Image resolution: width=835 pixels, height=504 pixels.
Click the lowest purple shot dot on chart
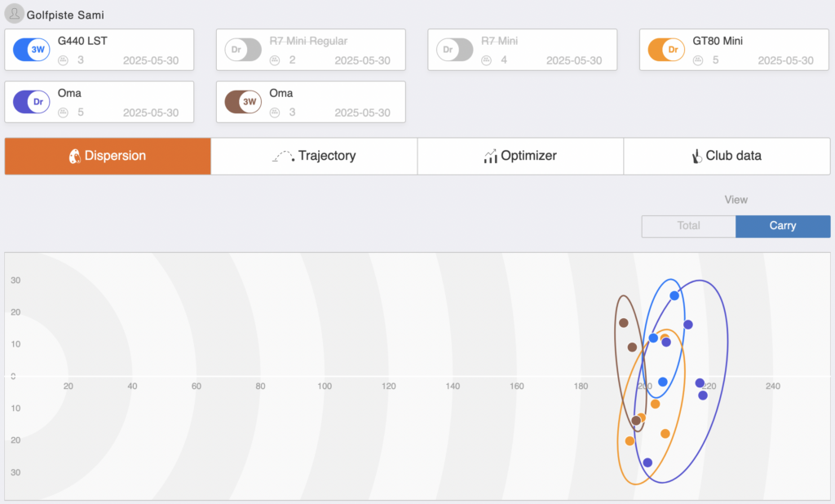pyautogui.click(x=647, y=462)
